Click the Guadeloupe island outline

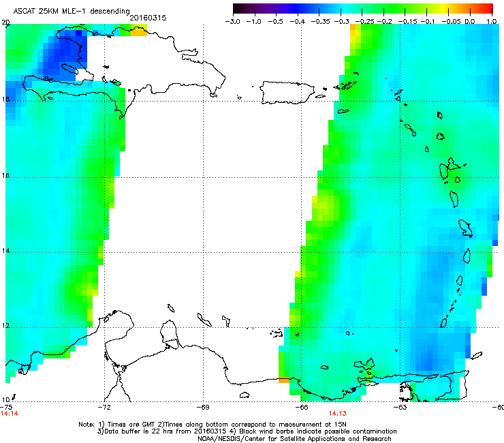451,168
